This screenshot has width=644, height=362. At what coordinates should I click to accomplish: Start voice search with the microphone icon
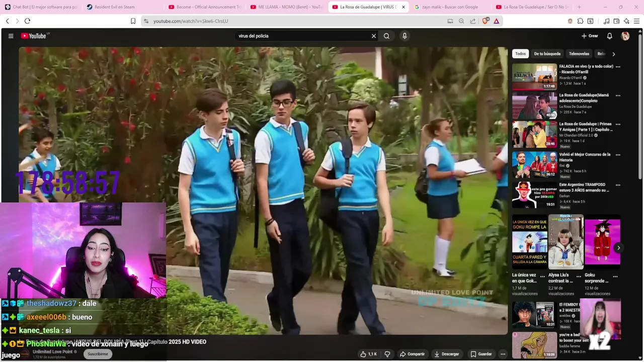pos(404,36)
